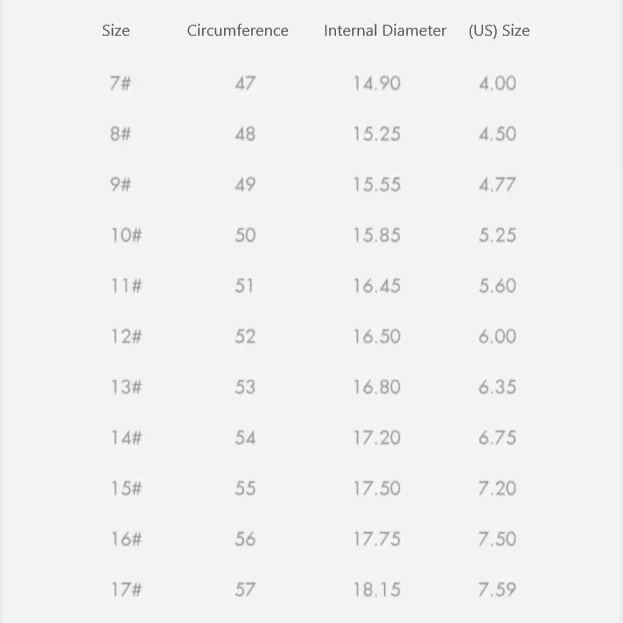Select US size value 5.60
This screenshot has width=623, height=623.
[497, 286]
